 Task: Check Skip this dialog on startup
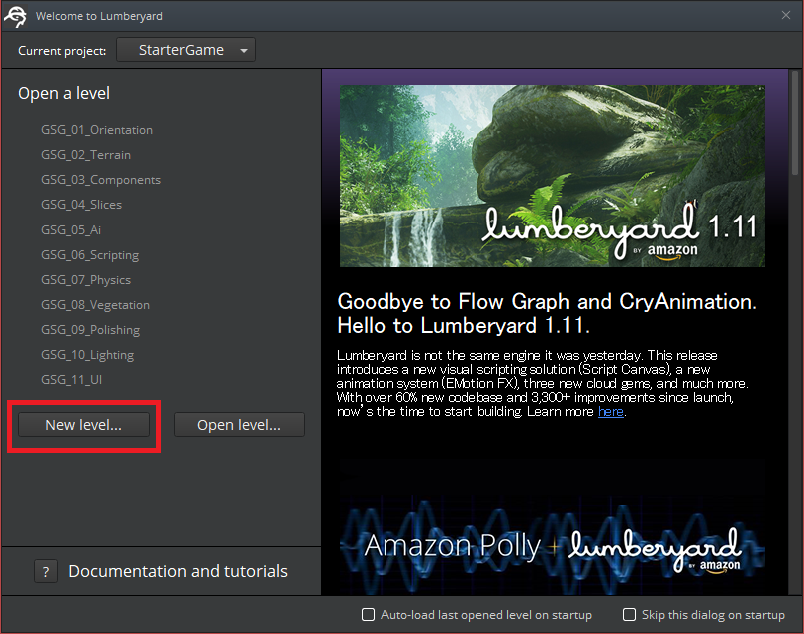click(x=629, y=615)
